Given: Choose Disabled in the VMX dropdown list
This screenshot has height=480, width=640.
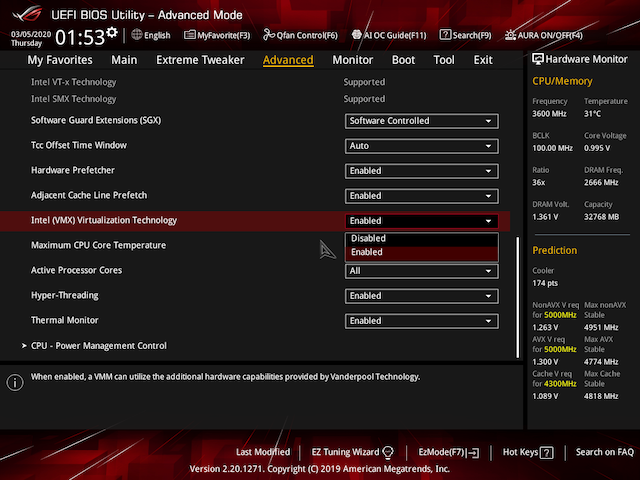Looking at the screenshot, I should [422, 239].
